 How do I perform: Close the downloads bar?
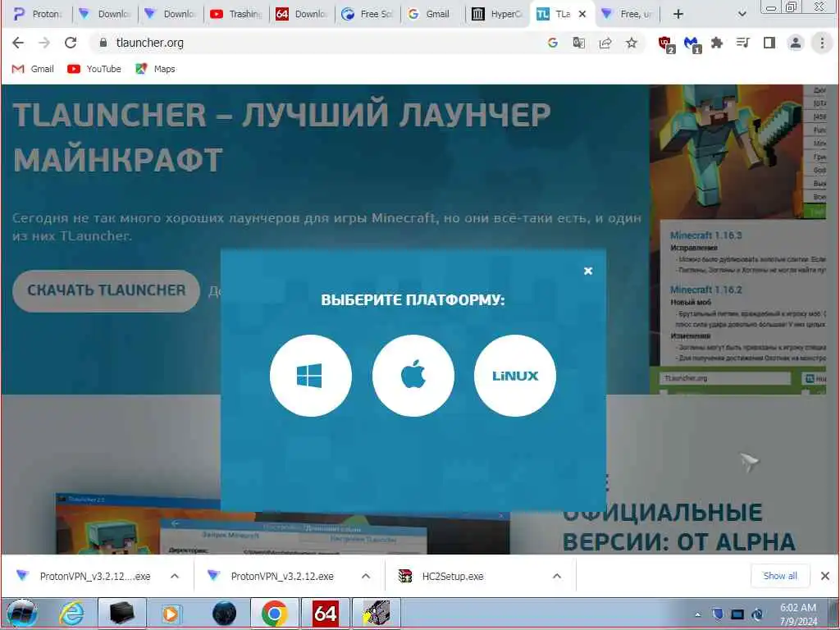(x=825, y=576)
